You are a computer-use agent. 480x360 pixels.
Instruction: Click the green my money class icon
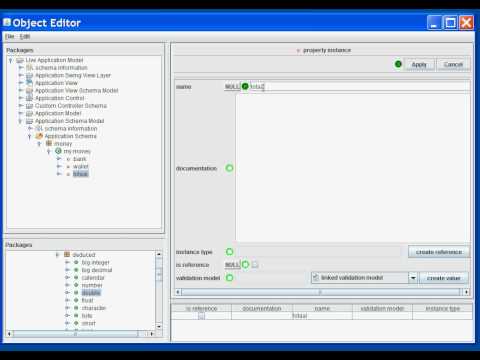click(x=58, y=151)
